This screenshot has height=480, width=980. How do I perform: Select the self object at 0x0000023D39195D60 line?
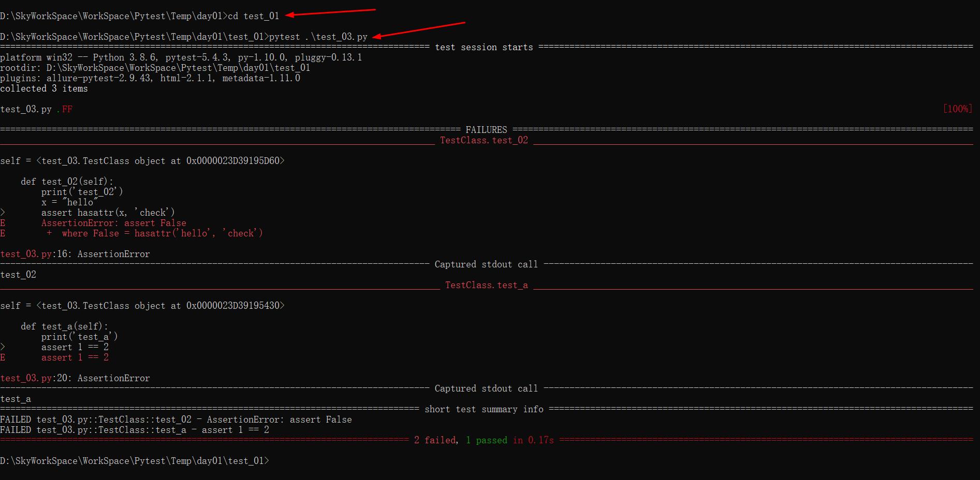(x=142, y=161)
